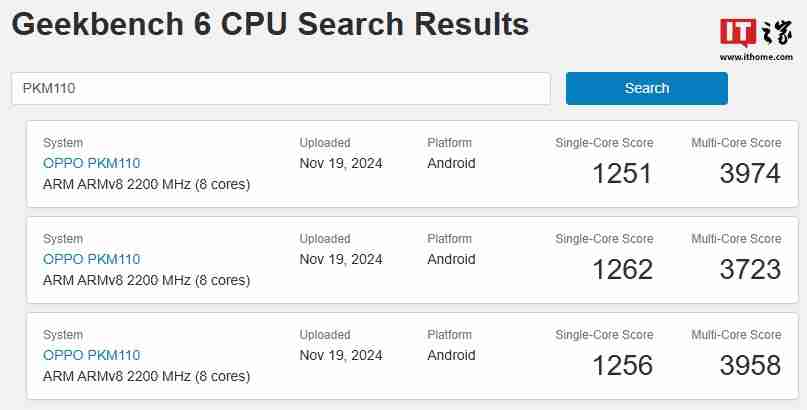Click the www.ithome.com watermark text
Screen dimensions: 807x410
755,57
